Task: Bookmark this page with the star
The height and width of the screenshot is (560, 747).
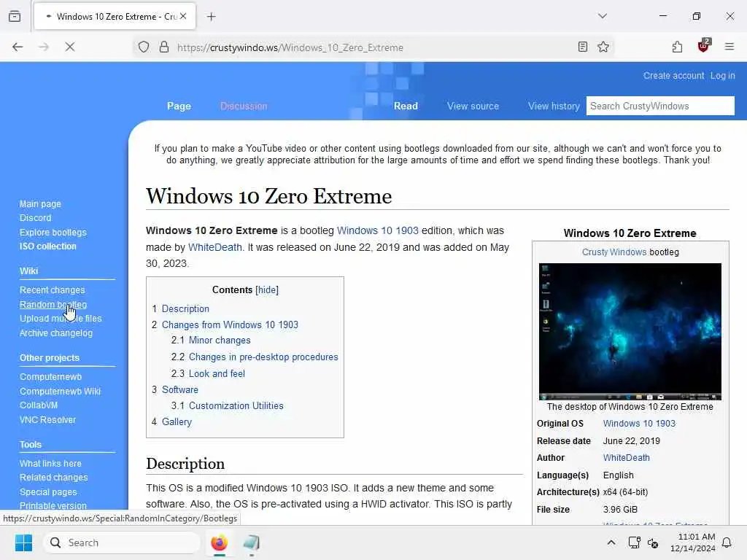Action: pyautogui.click(x=603, y=47)
